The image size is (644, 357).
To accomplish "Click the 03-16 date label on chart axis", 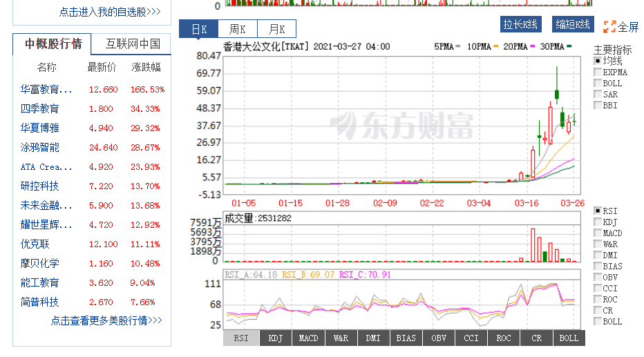I will 526,203.
